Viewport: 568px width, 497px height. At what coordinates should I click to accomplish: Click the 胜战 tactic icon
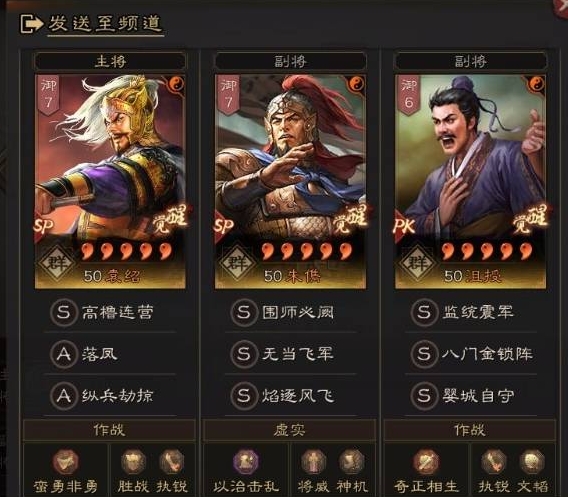[133, 462]
